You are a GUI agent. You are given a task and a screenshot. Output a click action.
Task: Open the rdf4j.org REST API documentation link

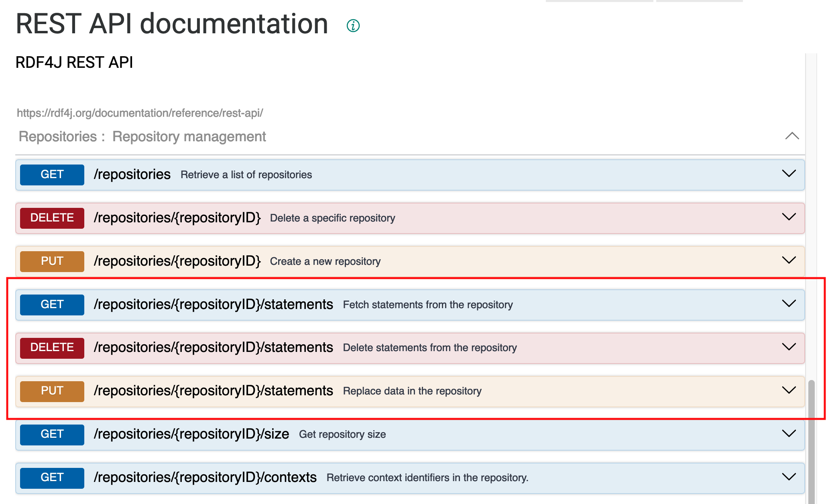tap(140, 113)
